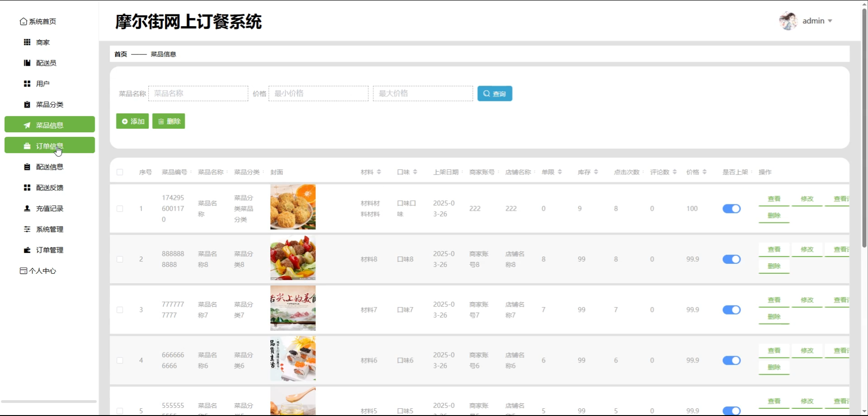Viewport: 868px width, 416px height.
Task: Click the 系统管理 sidebar icon
Action: pos(49,229)
